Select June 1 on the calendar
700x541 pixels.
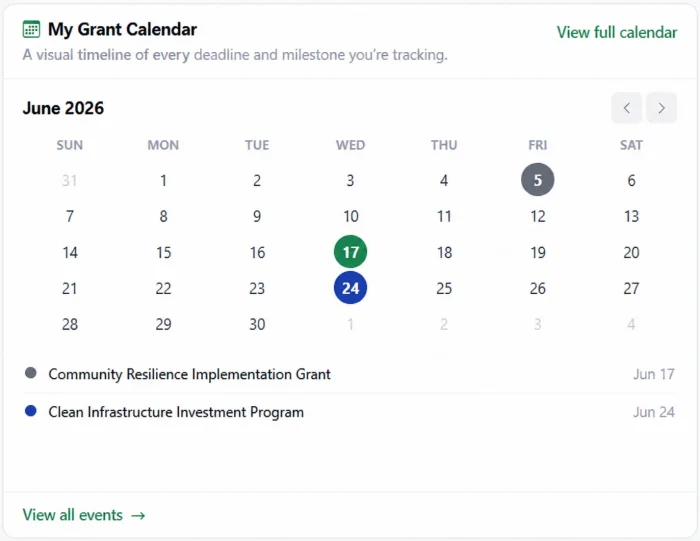tap(163, 180)
